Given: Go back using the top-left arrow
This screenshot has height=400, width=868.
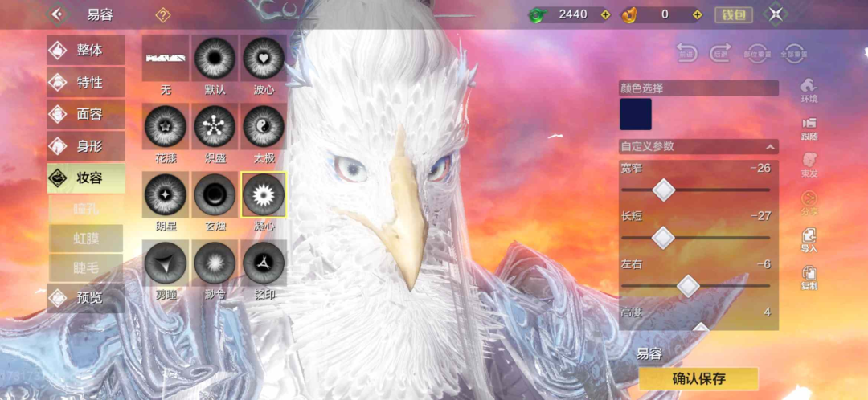Looking at the screenshot, I should 59,14.
